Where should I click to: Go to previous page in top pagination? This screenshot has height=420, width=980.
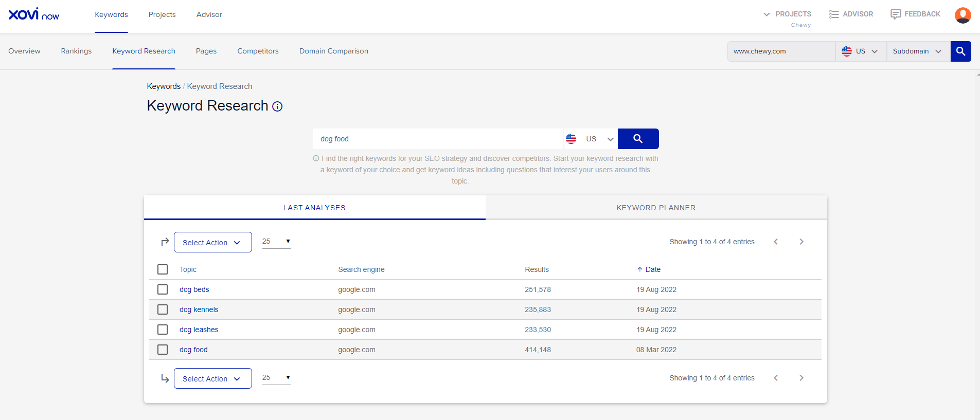click(x=776, y=242)
